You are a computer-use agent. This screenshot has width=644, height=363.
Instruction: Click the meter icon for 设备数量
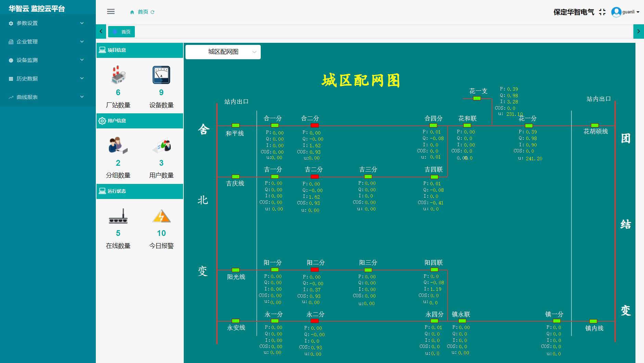(161, 75)
